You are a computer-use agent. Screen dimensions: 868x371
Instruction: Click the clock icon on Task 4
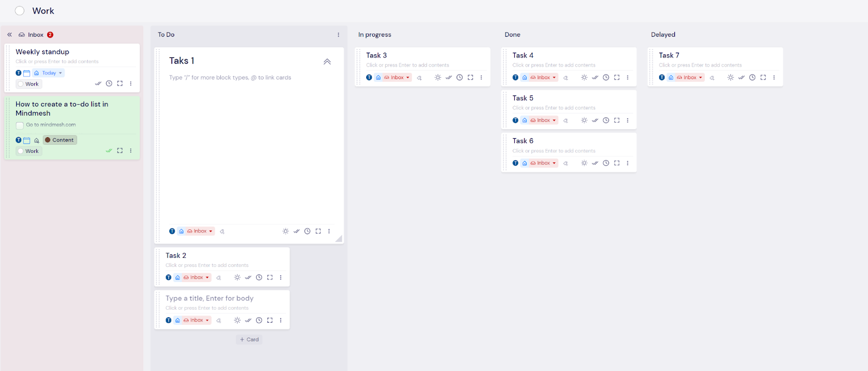(606, 78)
